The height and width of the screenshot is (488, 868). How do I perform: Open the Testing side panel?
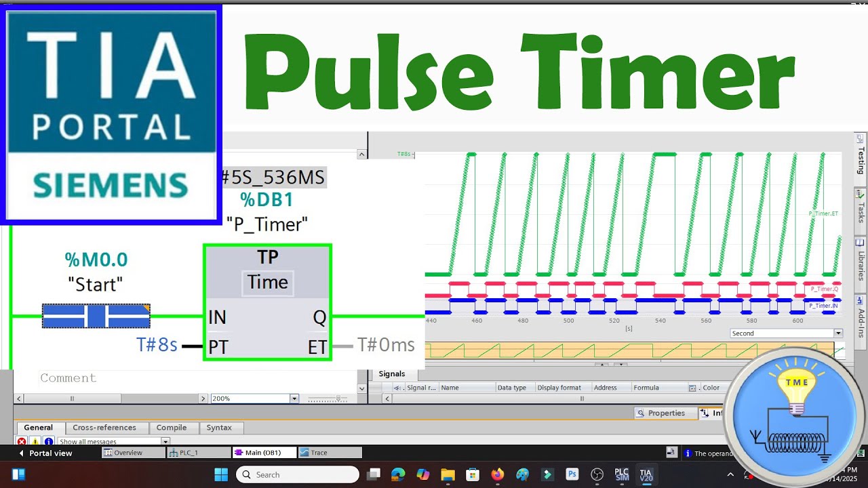coord(861,161)
